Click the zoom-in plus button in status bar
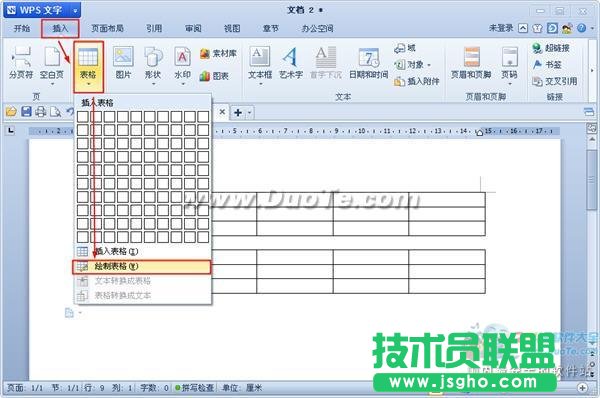600x398 pixels. (x=582, y=388)
